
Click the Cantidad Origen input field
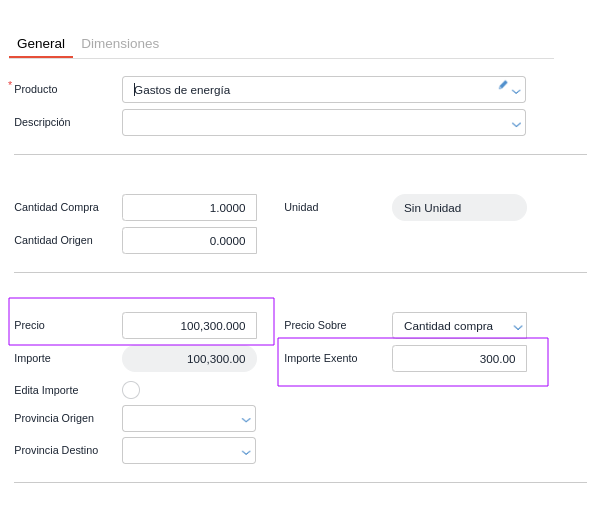[x=189, y=241]
